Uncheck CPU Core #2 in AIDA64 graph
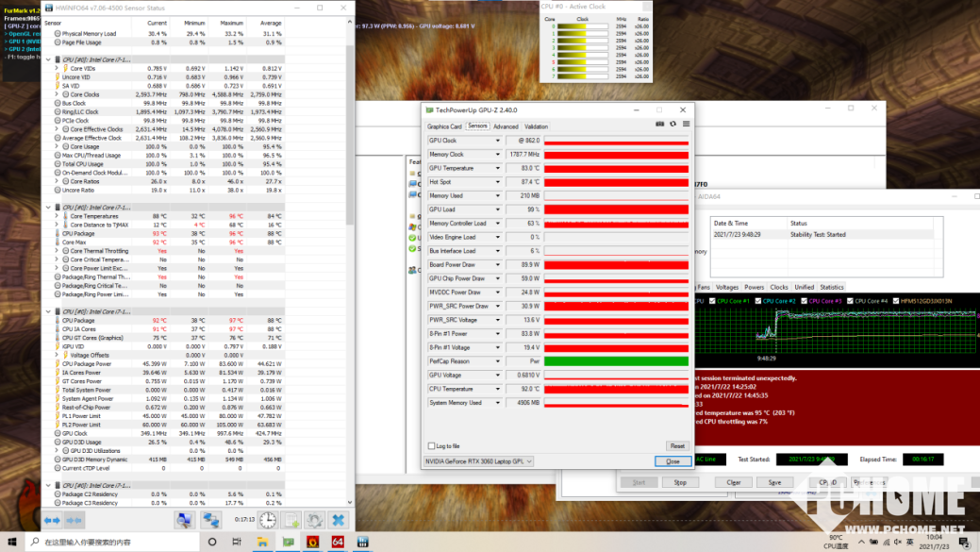This screenshot has width=980, height=552. pyautogui.click(x=758, y=301)
